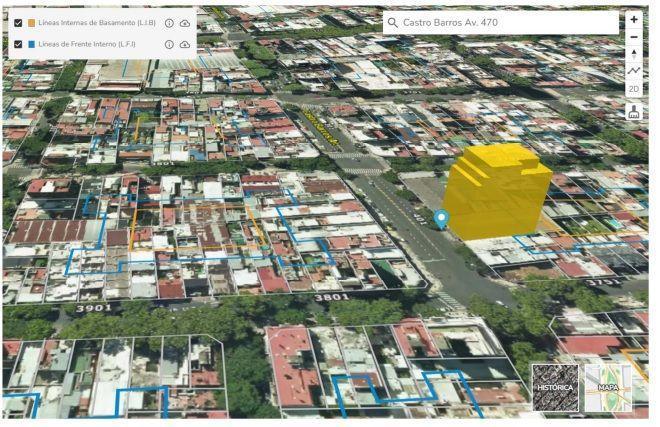
Task: Click the orange L.I.B color swatch
Action: coord(31,23)
